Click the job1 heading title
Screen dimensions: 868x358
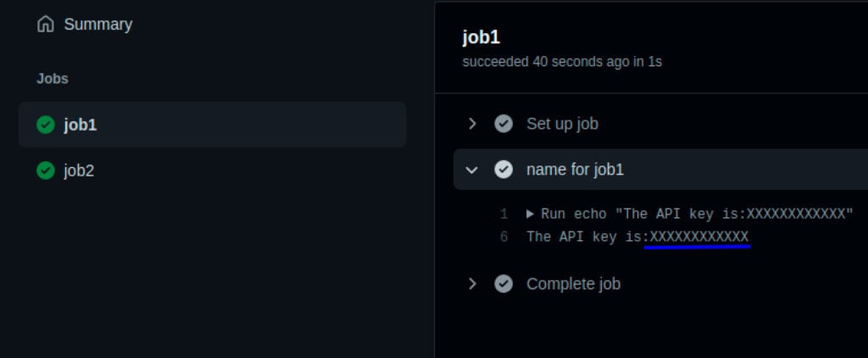point(481,37)
